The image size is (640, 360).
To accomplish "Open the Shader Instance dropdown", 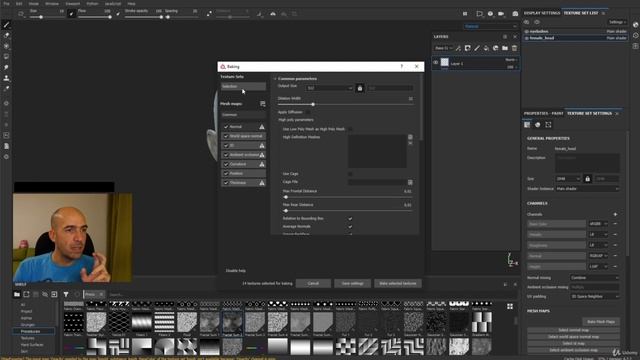I will pyautogui.click(x=587, y=189).
